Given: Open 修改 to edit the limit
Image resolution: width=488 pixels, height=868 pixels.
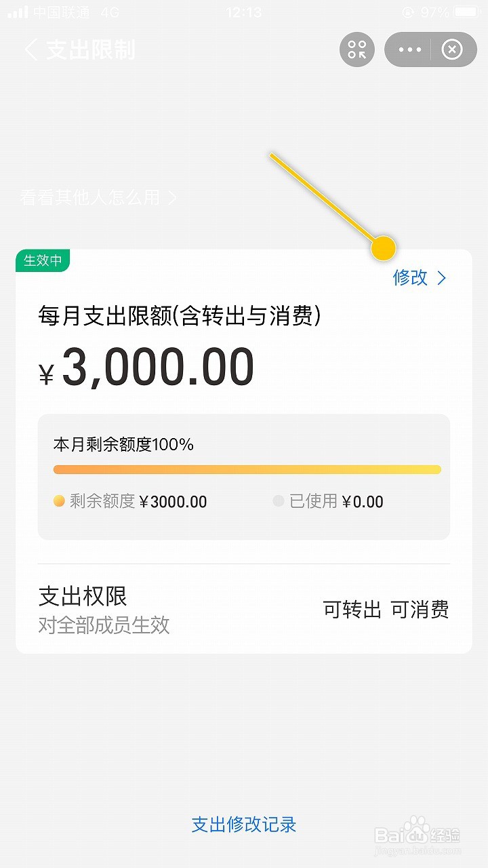Looking at the screenshot, I should [411, 277].
